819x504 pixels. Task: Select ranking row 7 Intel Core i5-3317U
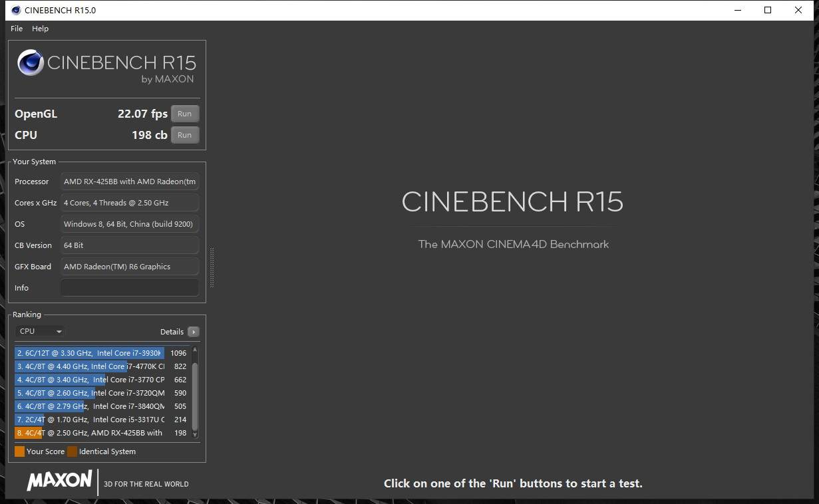102,420
